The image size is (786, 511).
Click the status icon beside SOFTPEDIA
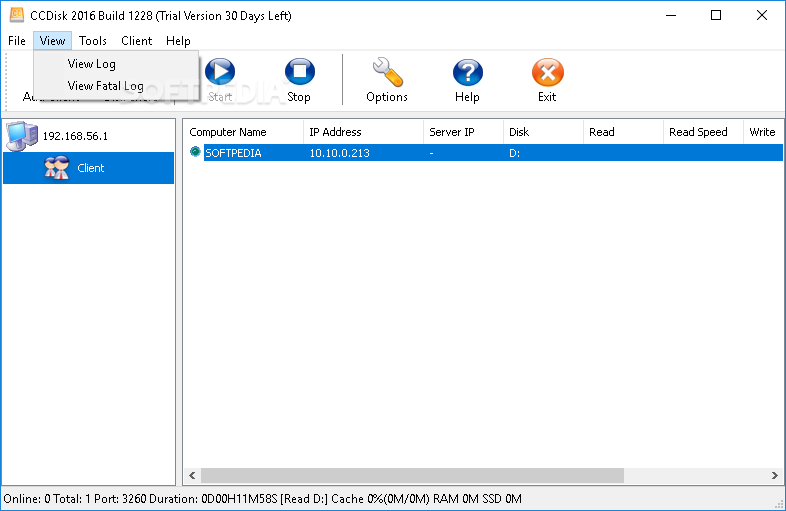(x=195, y=152)
